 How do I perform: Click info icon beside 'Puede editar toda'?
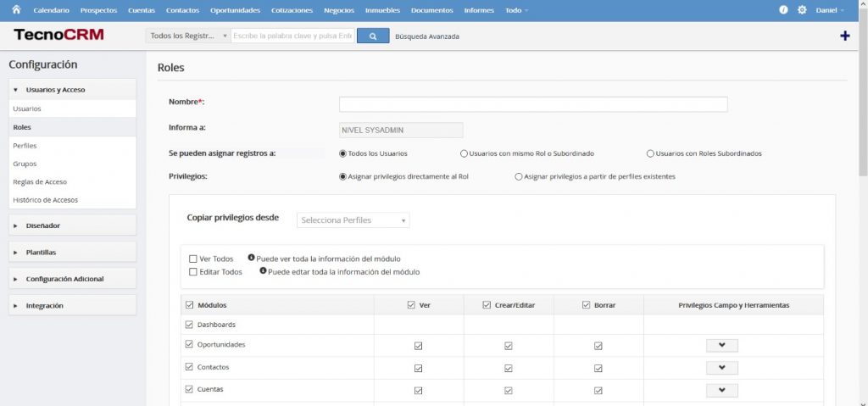point(263,271)
